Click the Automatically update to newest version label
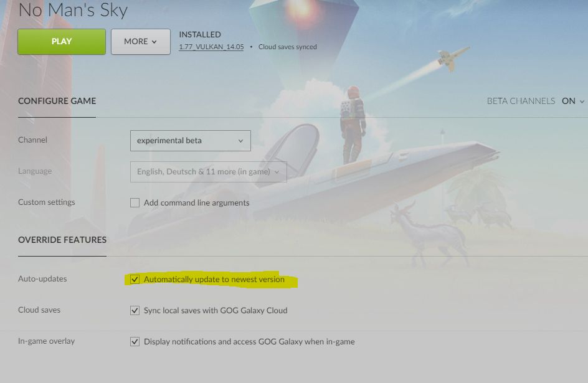588x383 pixels. [214, 279]
